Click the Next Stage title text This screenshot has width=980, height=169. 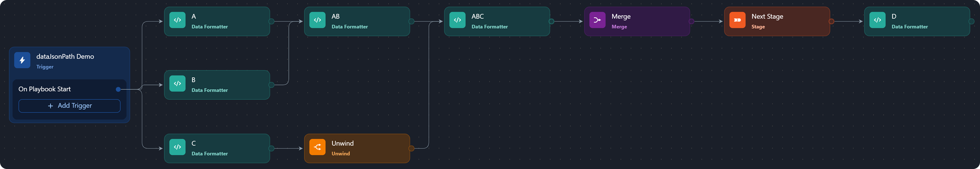point(767,16)
